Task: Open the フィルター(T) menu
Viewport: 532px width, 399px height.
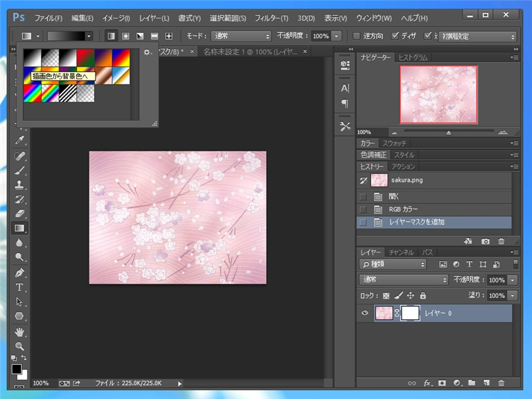Action: (271, 18)
